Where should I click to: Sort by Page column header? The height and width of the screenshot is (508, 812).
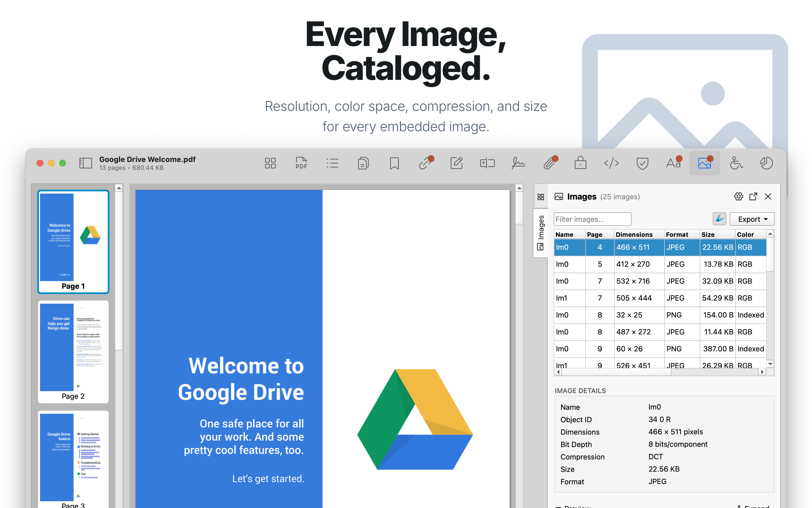tap(600, 234)
